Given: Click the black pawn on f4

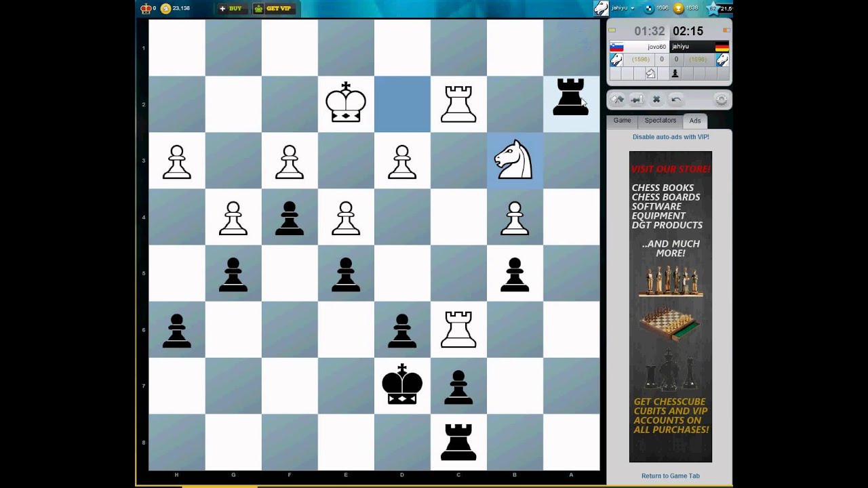Looking at the screenshot, I should (x=290, y=218).
